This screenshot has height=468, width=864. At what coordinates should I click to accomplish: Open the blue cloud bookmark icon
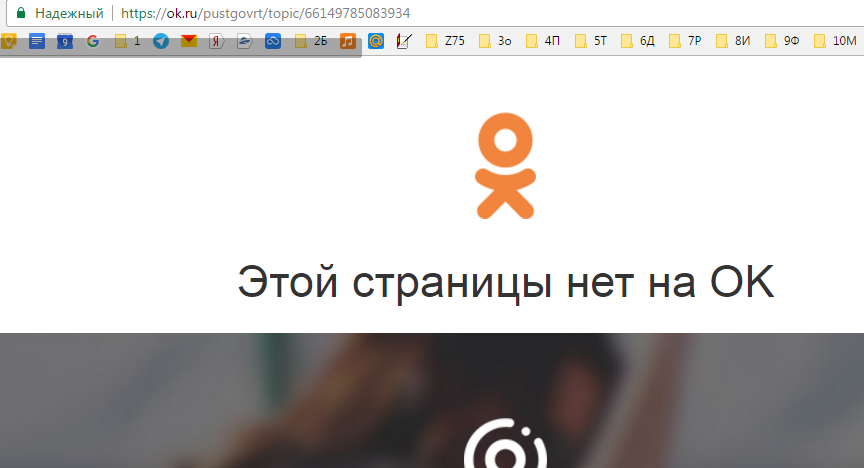point(273,41)
